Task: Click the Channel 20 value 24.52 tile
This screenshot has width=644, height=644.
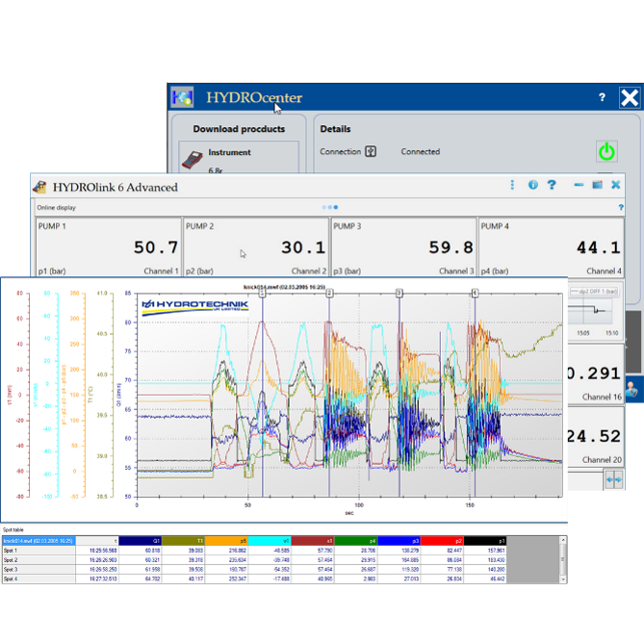Action: [596, 437]
